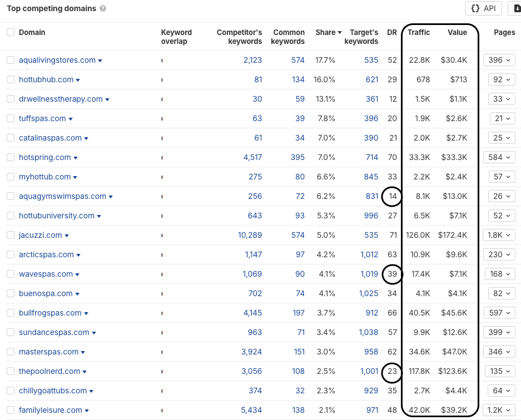Click competitor's keywords value 3,924
Image resolution: width=521 pixels, height=420 pixels.
[251, 352]
